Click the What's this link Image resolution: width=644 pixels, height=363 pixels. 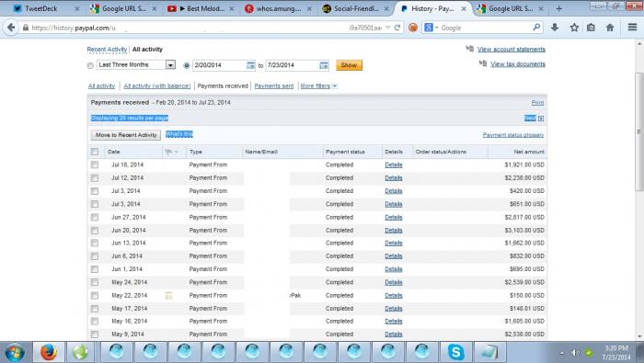tap(179, 134)
